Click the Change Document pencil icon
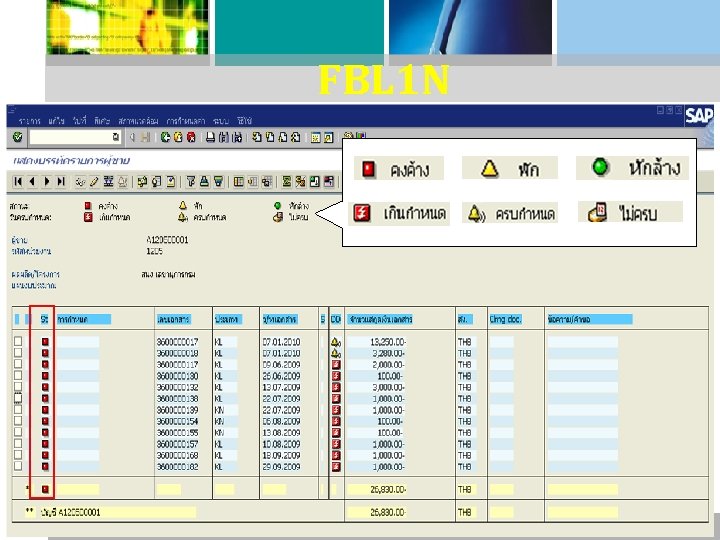The height and width of the screenshot is (540, 720). point(94,182)
